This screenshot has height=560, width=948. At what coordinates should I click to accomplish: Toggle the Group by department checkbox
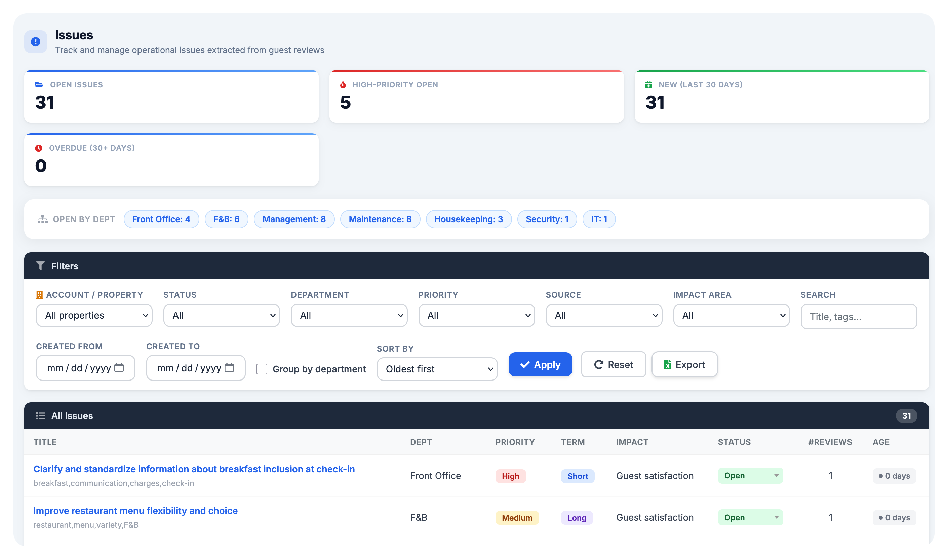point(262,369)
